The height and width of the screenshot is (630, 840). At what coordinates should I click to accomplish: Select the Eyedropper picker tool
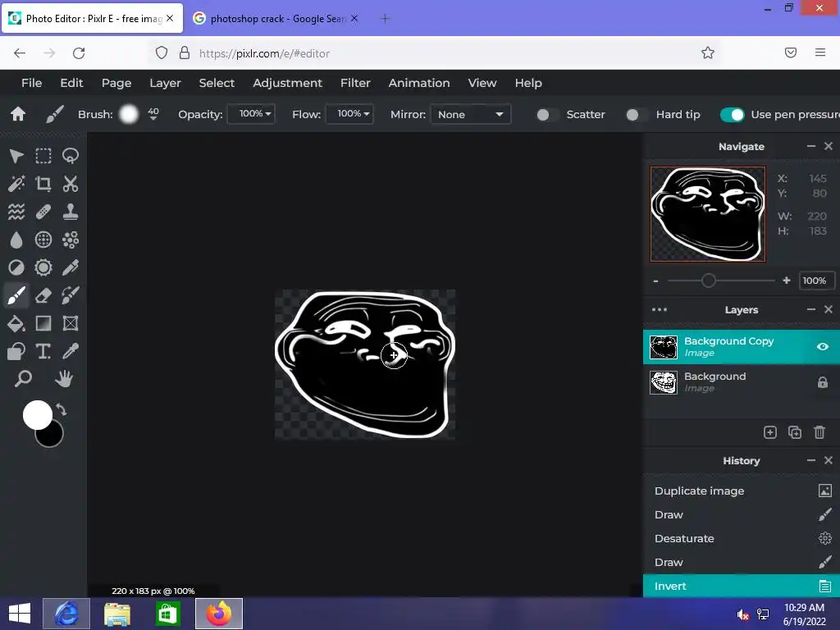coord(71,351)
